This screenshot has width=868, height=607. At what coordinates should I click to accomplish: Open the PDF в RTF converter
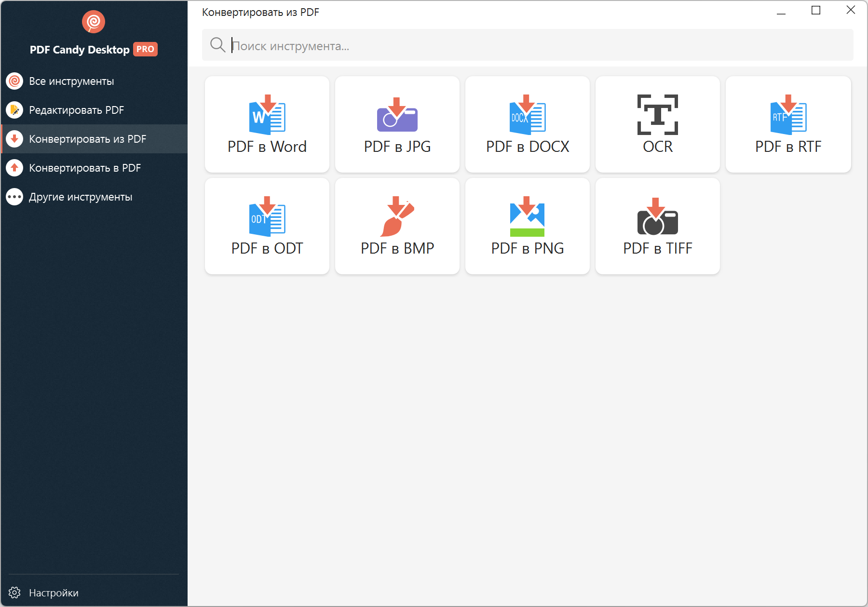pos(788,124)
